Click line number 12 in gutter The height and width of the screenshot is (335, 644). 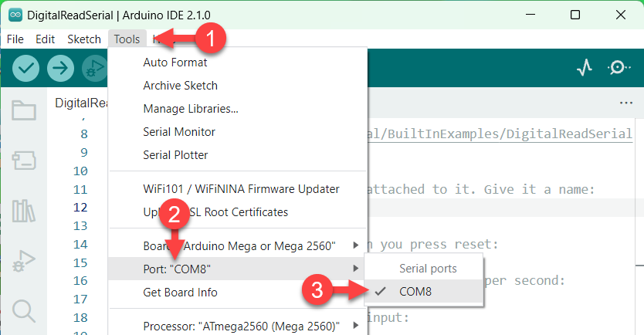click(80, 208)
